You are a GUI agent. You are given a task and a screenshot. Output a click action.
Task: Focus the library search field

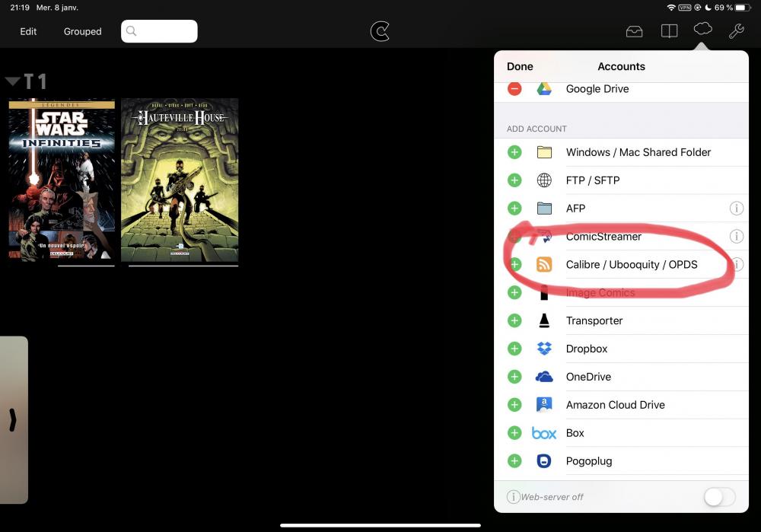[159, 31]
